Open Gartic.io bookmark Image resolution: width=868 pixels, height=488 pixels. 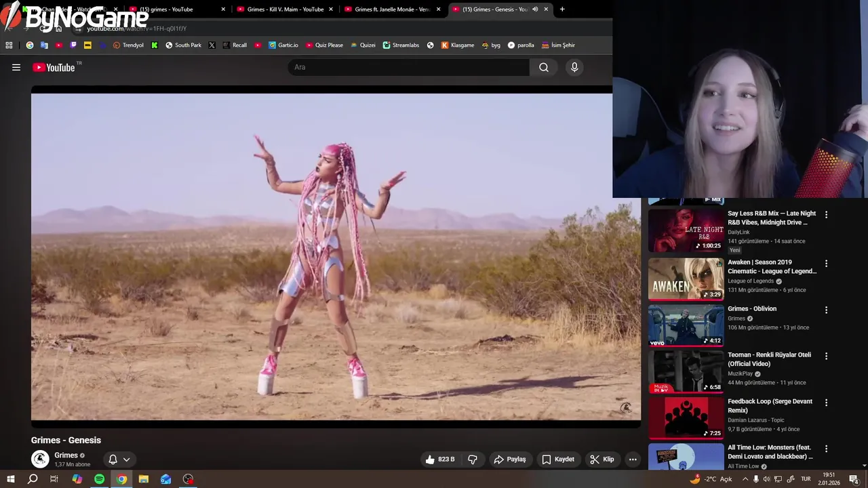[x=283, y=45]
